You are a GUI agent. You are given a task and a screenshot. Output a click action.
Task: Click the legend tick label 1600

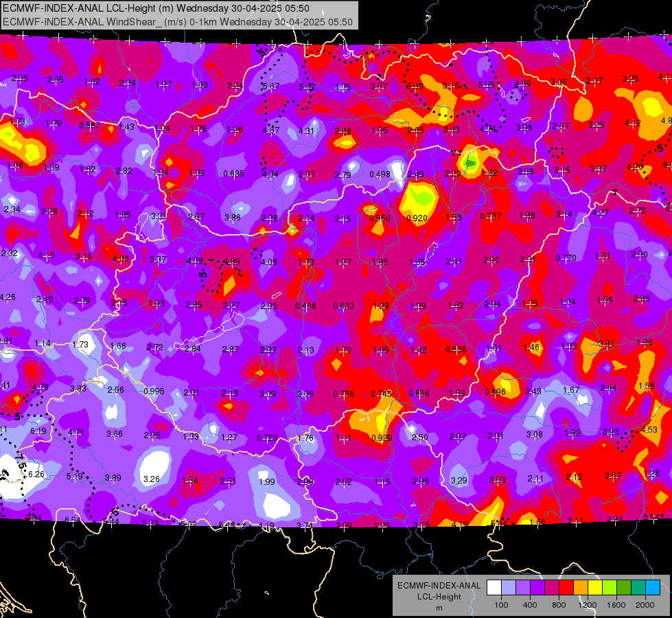click(616, 605)
